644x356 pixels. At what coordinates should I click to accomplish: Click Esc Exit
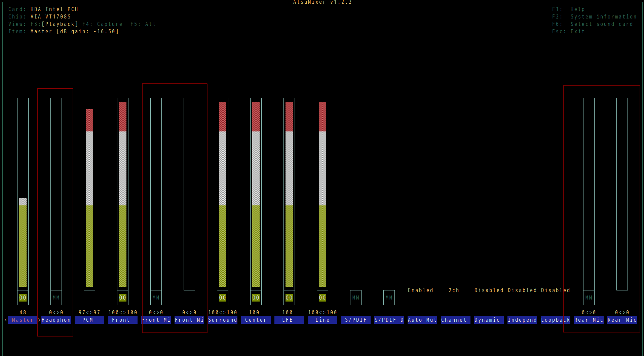(568, 32)
